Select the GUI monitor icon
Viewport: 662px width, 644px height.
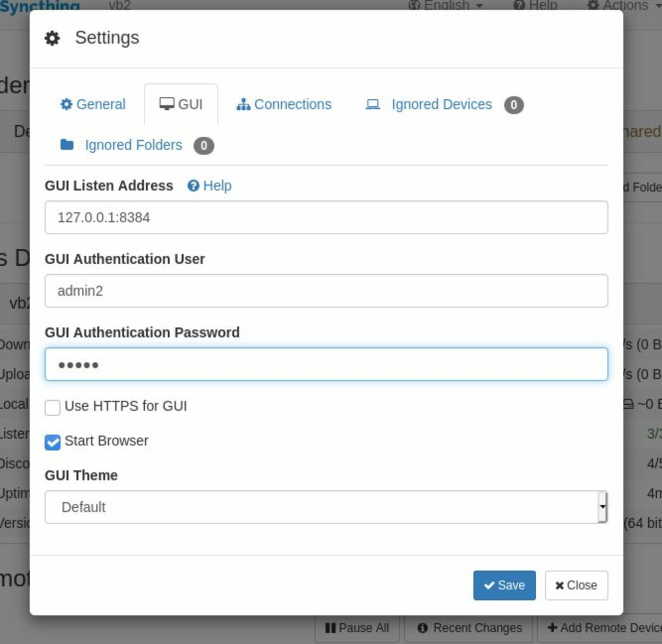[166, 104]
